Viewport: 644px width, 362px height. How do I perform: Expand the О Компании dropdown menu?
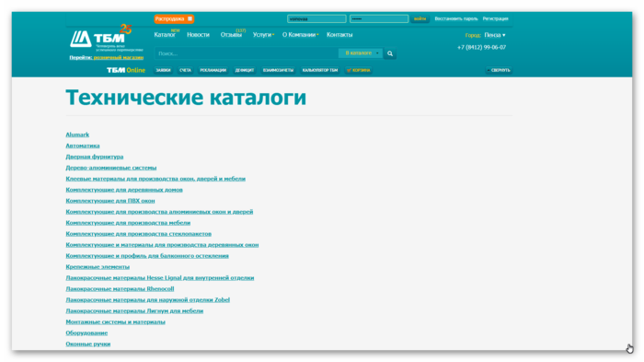[300, 35]
